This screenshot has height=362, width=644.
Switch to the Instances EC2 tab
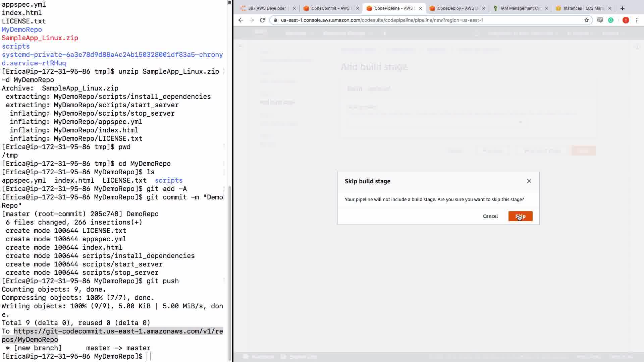582,8
